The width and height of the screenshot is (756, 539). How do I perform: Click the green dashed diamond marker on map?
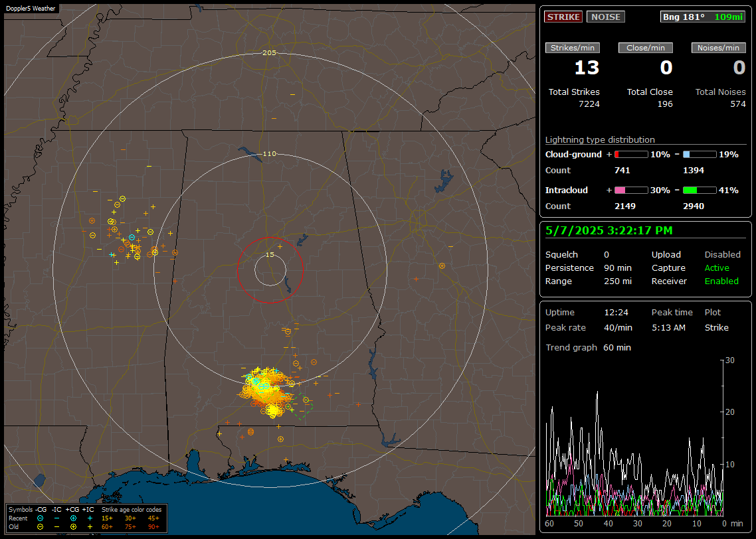302,406
